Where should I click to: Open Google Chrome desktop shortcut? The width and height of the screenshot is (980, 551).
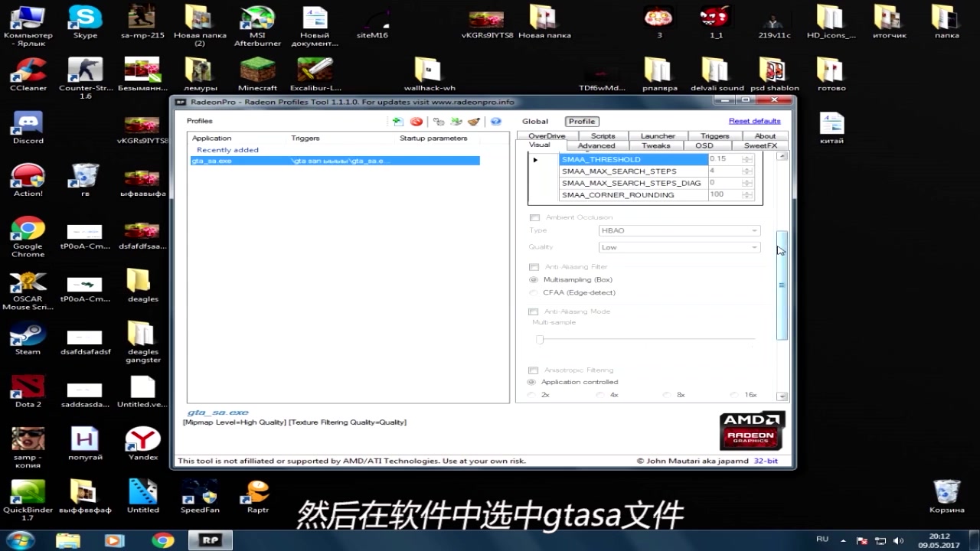tap(28, 237)
